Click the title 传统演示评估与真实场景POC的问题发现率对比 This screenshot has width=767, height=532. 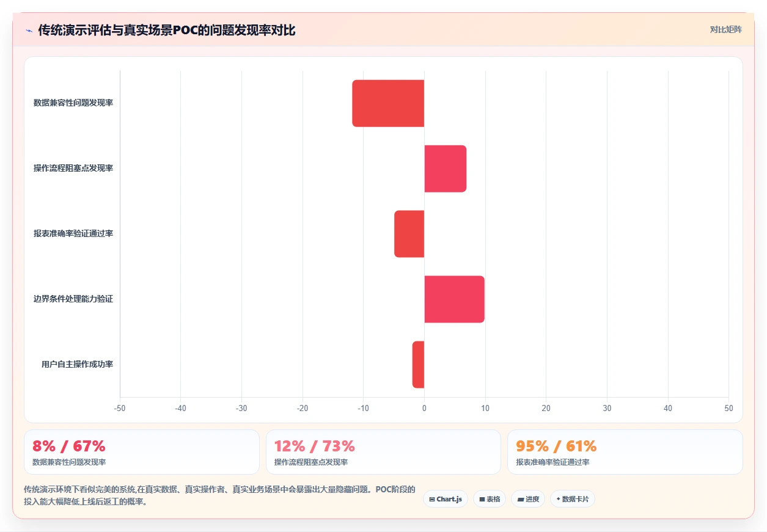point(167,30)
